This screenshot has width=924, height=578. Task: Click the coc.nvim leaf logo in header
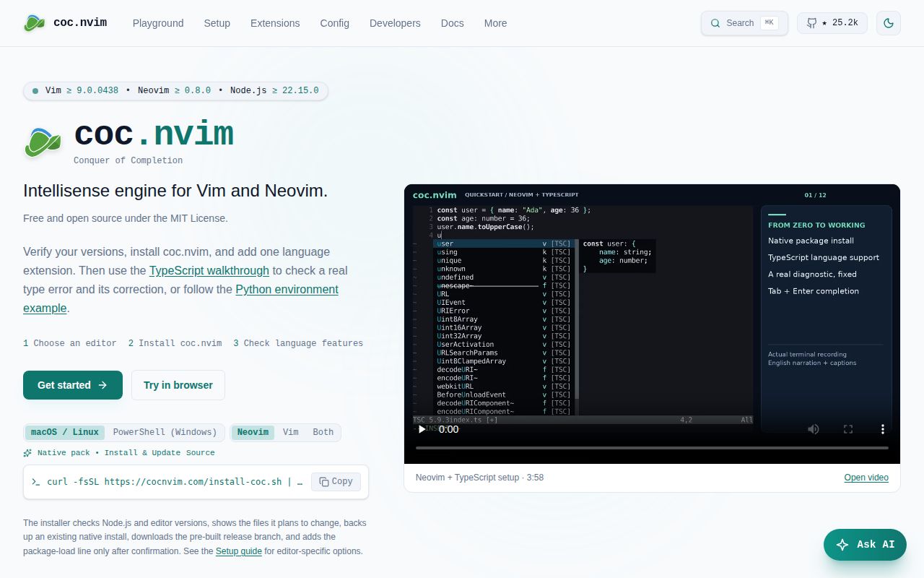click(x=34, y=23)
